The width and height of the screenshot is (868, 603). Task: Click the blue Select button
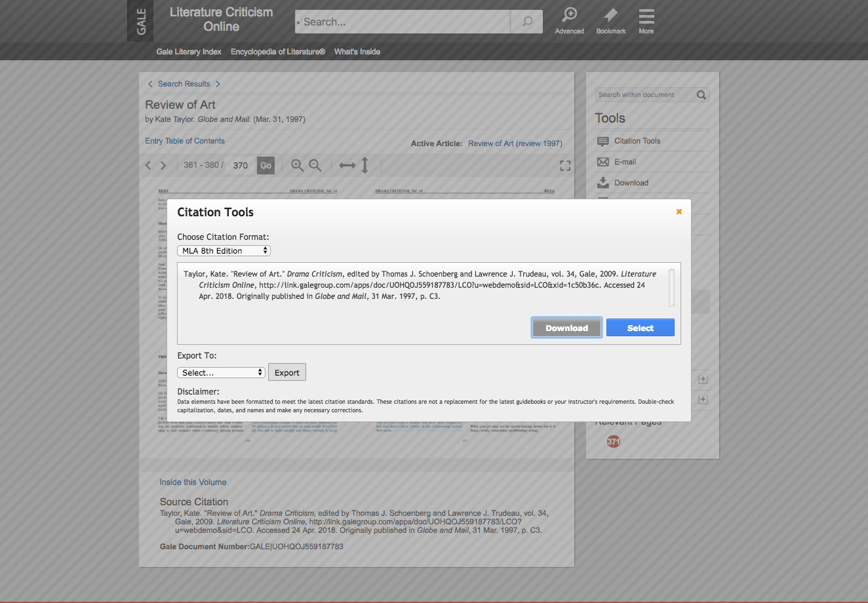(x=640, y=328)
